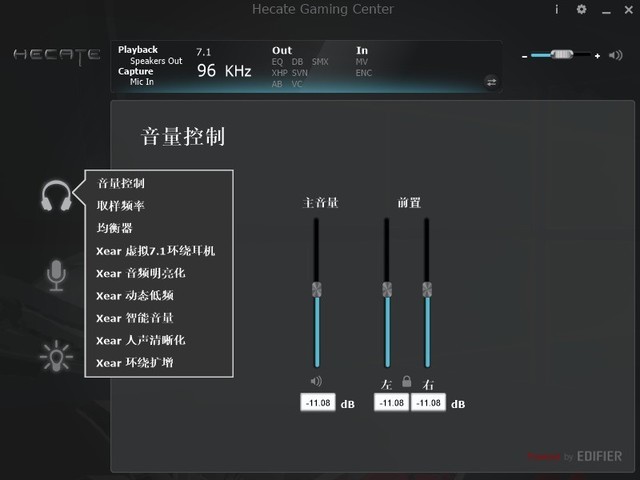Select 音量控制 menu entry

click(121, 183)
